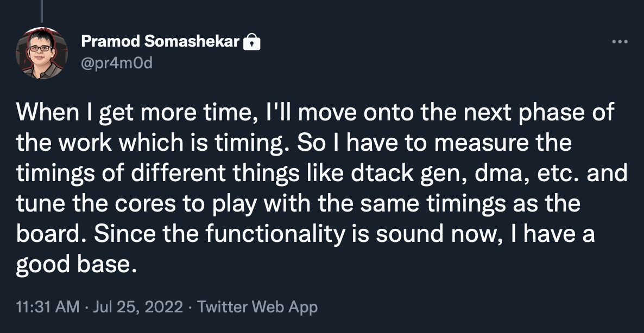Click the thread connector line above the avatar
The width and height of the screenshot is (644, 333).
coord(41,11)
